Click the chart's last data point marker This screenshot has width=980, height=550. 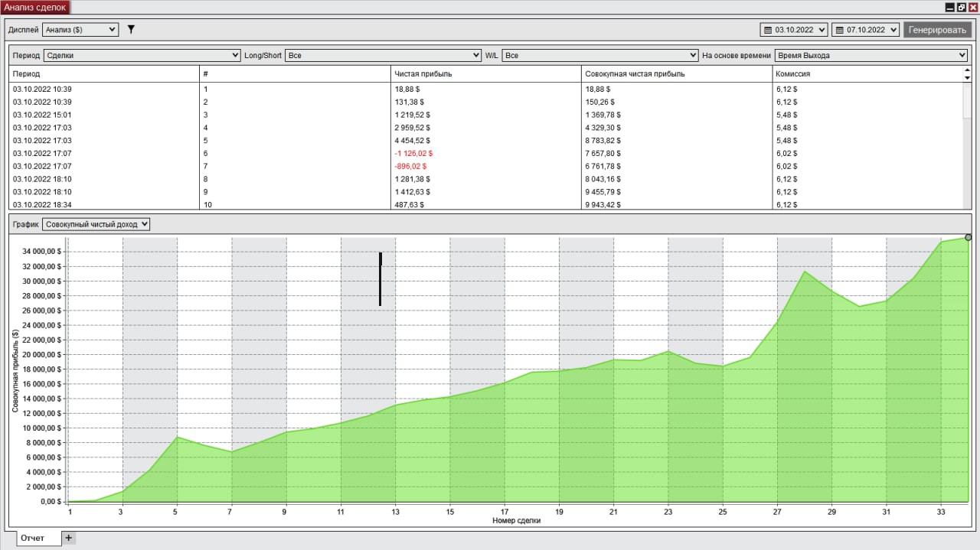pyautogui.click(x=968, y=237)
